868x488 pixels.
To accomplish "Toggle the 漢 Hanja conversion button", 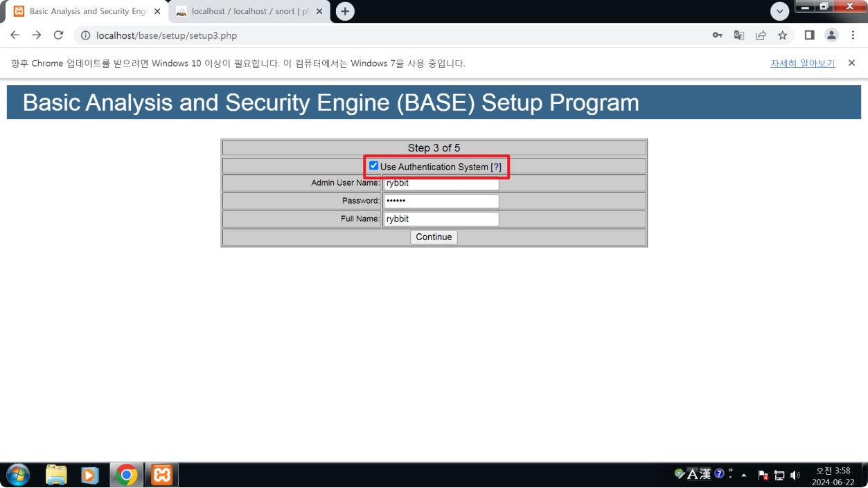I will click(x=705, y=474).
